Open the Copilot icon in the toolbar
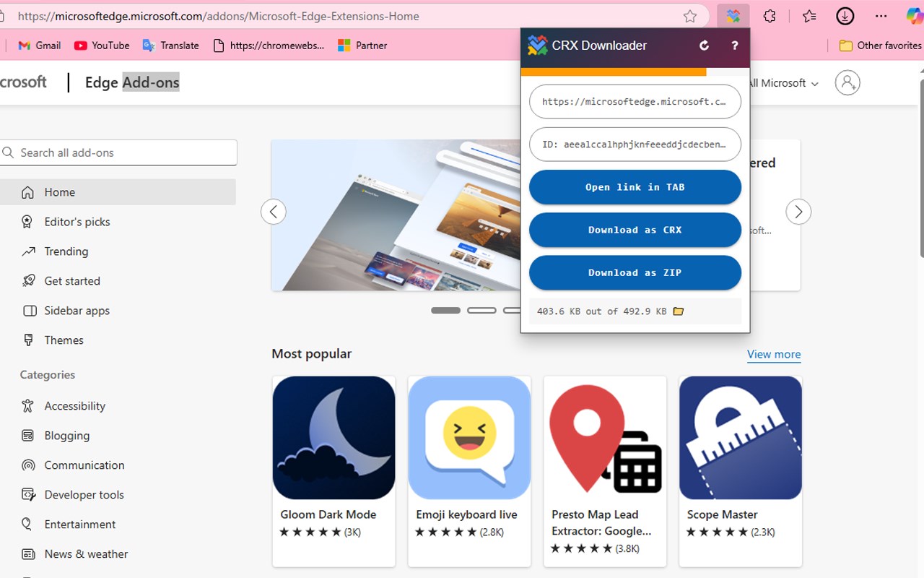The height and width of the screenshot is (578, 924). (915, 16)
